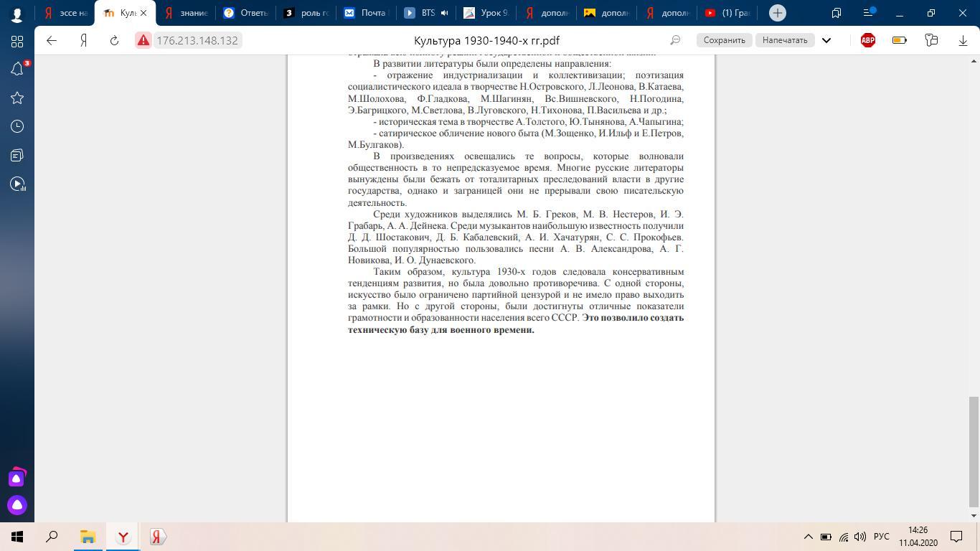
Task: Switch to the "эссе на" tab
Action: (67, 13)
